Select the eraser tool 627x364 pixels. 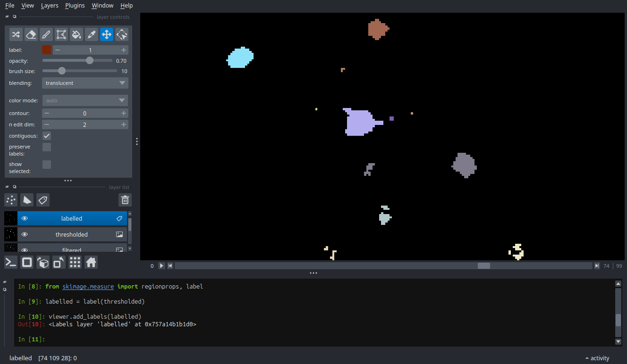pyautogui.click(x=31, y=34)
